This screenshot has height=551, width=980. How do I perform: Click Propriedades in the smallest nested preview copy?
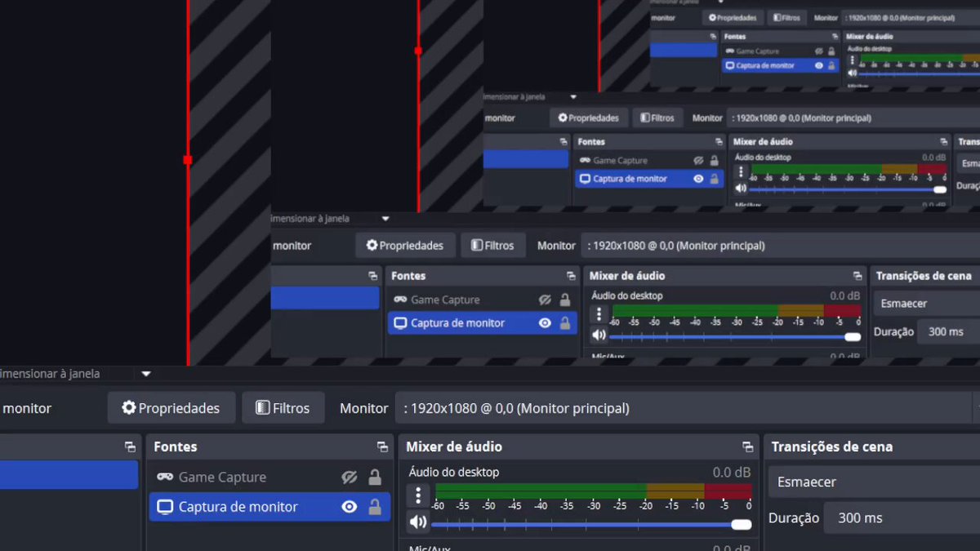pos(733,18)
